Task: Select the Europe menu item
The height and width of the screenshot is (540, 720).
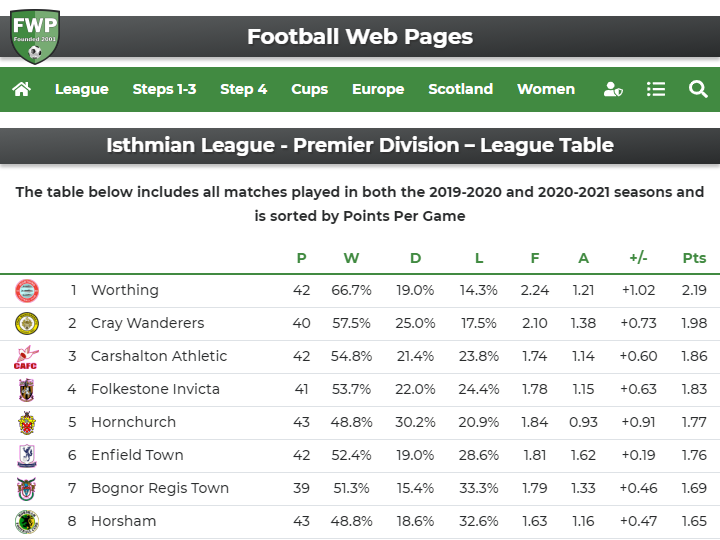Action: [x=378, y=89]
